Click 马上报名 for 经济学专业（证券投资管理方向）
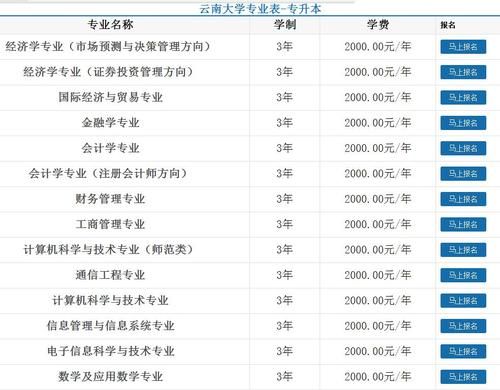500x390 pixels. [463, 72]
